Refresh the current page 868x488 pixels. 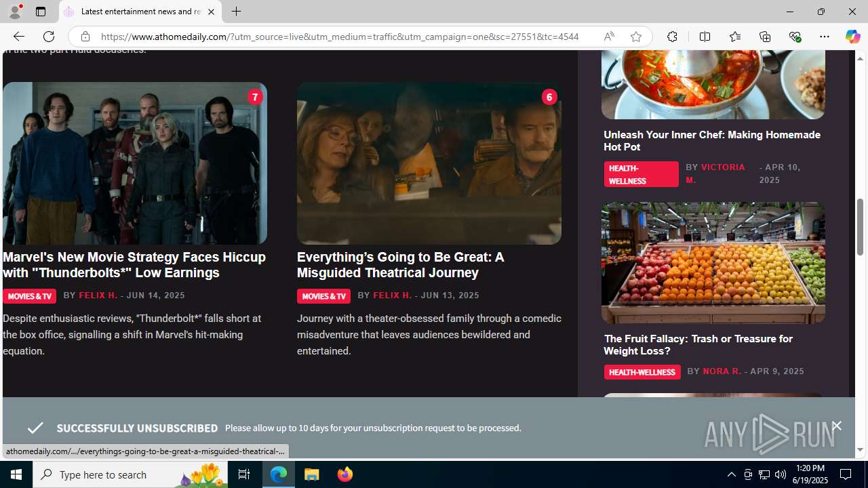[x=49, y=37]
